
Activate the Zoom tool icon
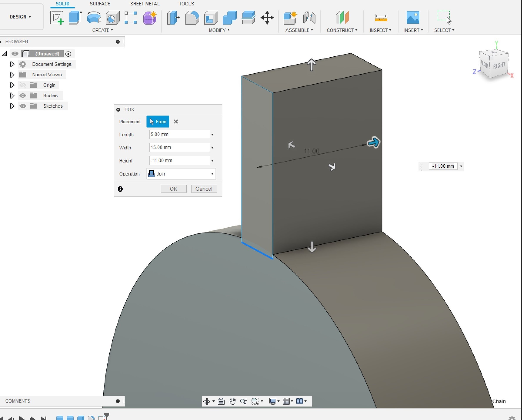tap(243, 401)
